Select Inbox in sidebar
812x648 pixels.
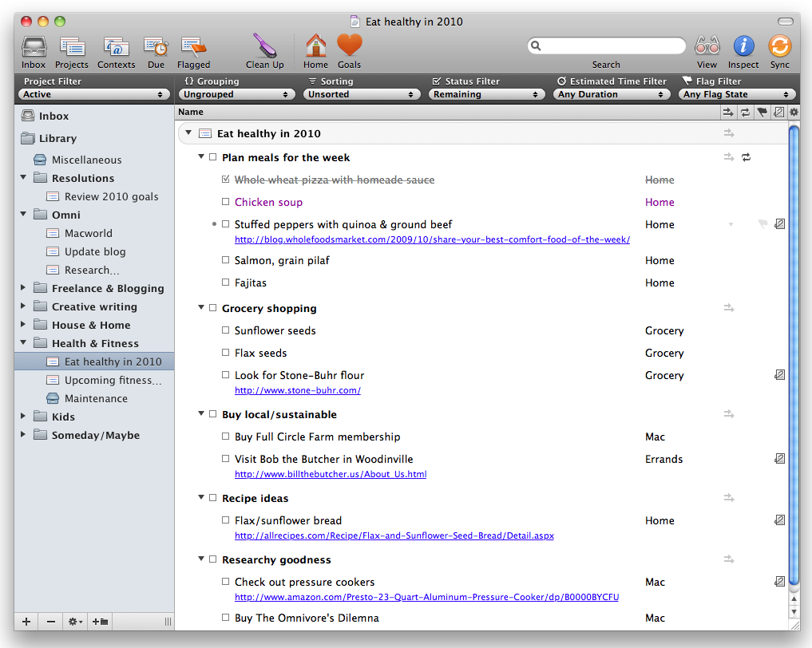click(53, 116)
